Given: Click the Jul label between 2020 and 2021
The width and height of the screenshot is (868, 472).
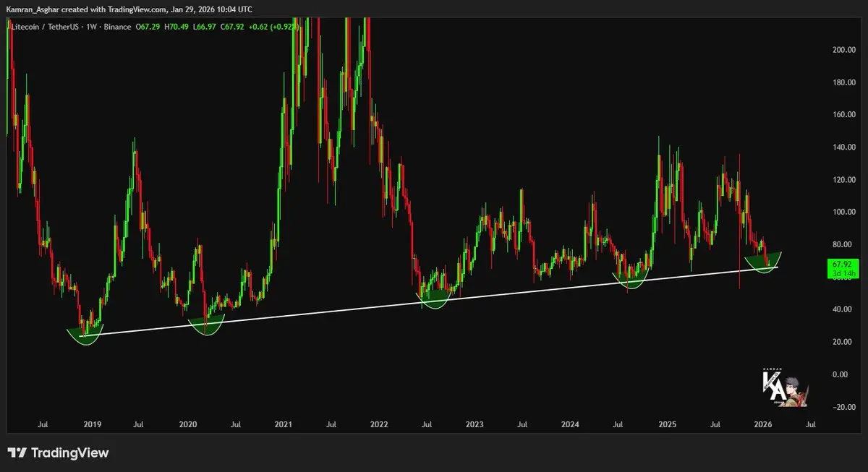Looking at the screenshot, I should pos(235,425).
